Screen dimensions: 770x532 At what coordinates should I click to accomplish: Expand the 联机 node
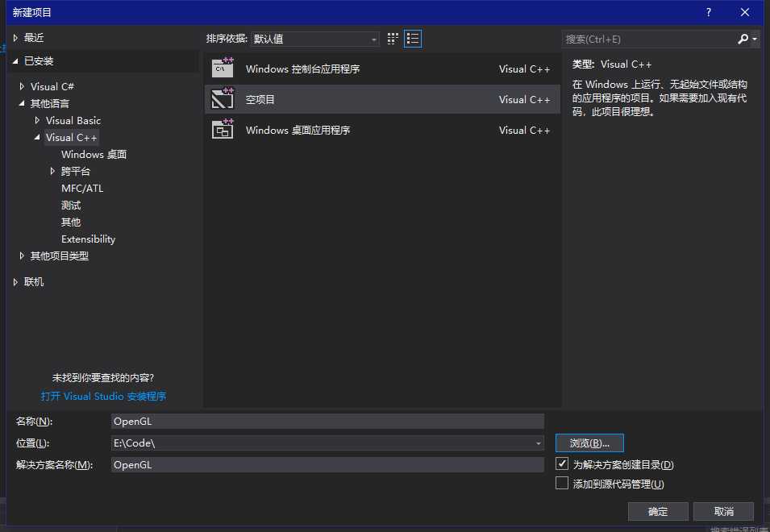click(15, 281)
